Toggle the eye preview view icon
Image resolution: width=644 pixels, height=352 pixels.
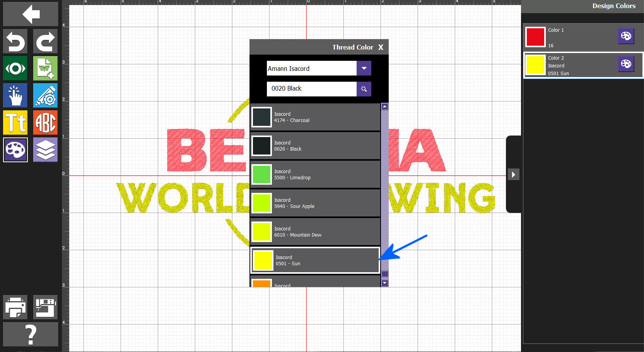point(15,68)
